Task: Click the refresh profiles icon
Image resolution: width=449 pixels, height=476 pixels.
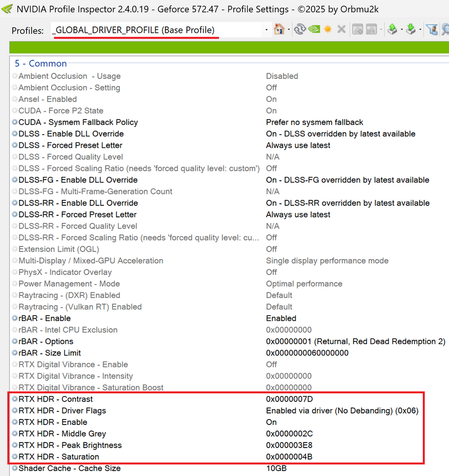Action: point(300,29)
